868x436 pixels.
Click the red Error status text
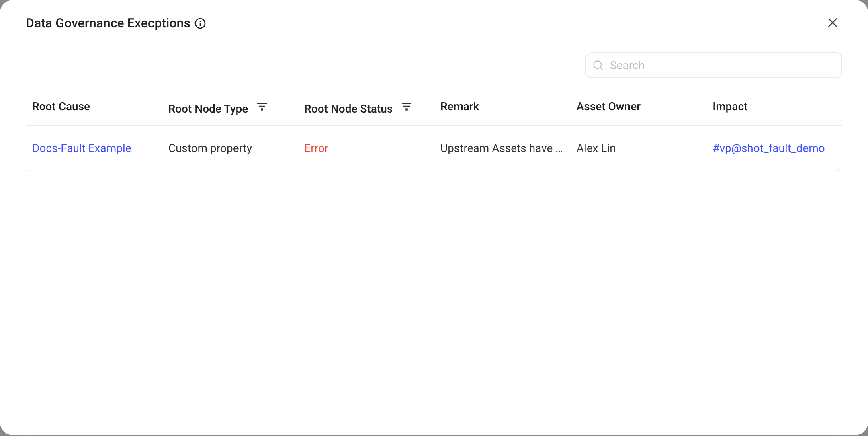click(316, 148)
